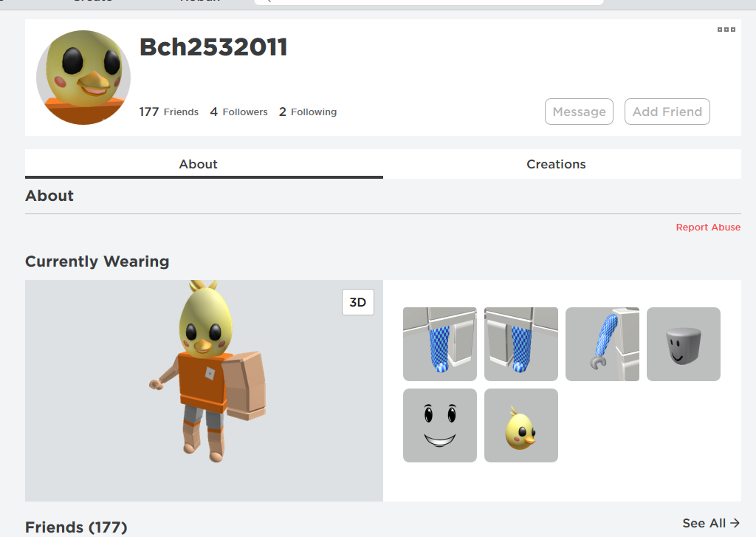View the 2 Following list
The image size is (756, 537).
(x=308, y=112)
